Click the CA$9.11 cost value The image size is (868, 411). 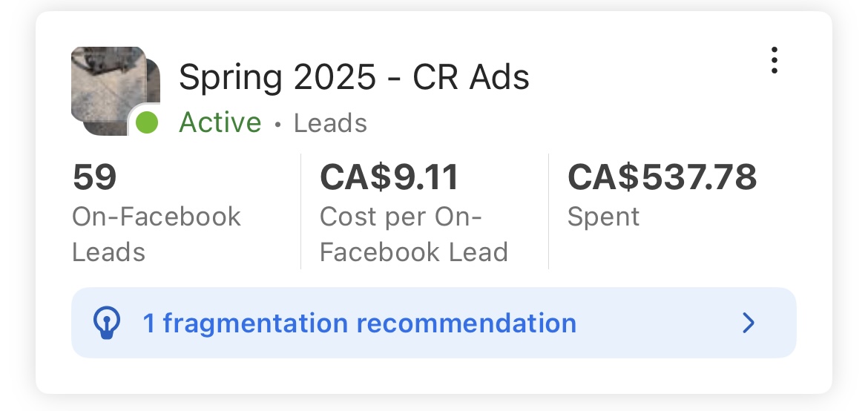point(389,177)
